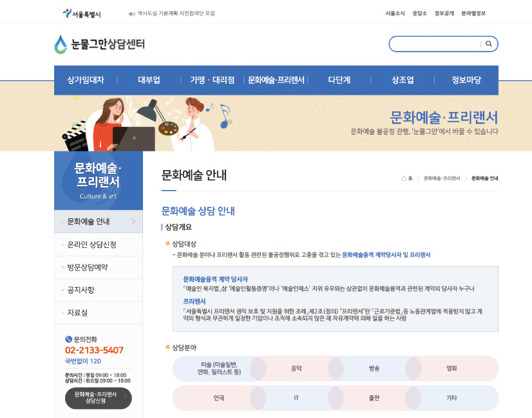Click the Seoul city logo
The height and width of the screenshot is (418, 532).
click(82, 14)
